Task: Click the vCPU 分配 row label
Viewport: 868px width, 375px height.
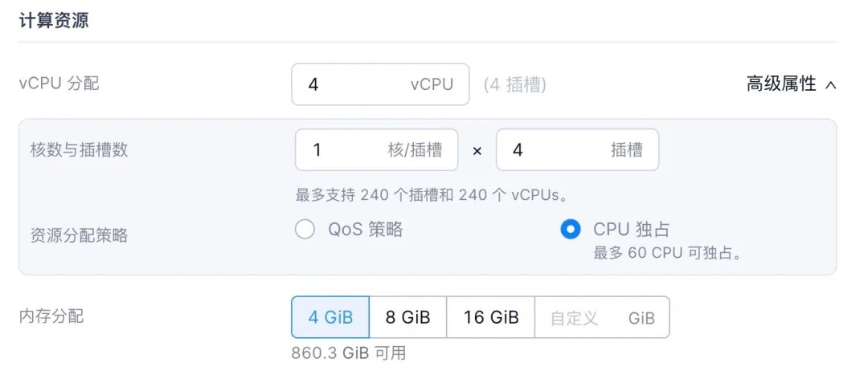Action: pos(59,84)
